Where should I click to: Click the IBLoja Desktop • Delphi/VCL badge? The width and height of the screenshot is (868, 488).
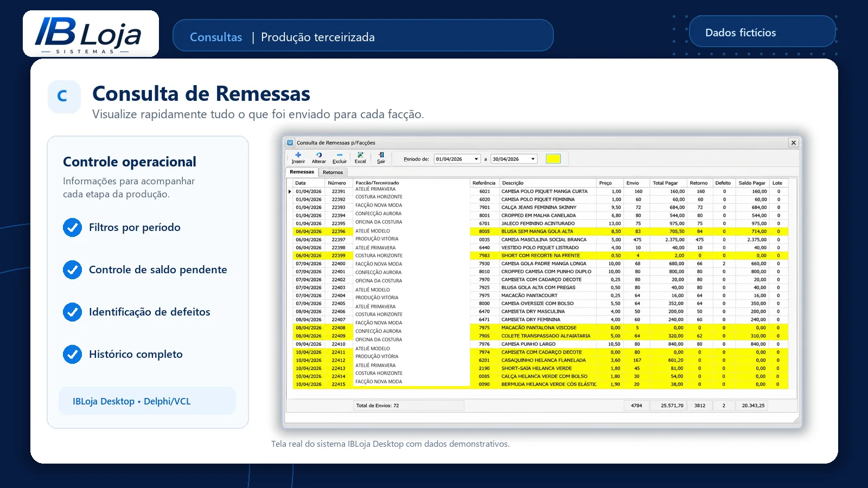pos(147,401)
